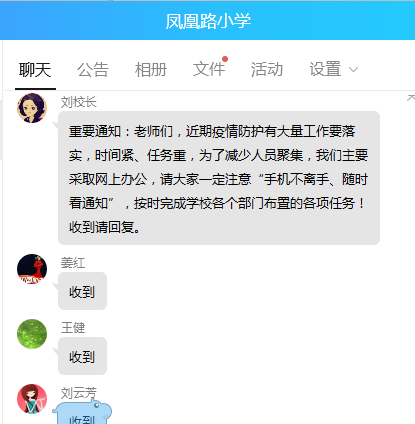Switch to the 活动 tab
This screenshot has height=424, width=415.
coord(267,70)
